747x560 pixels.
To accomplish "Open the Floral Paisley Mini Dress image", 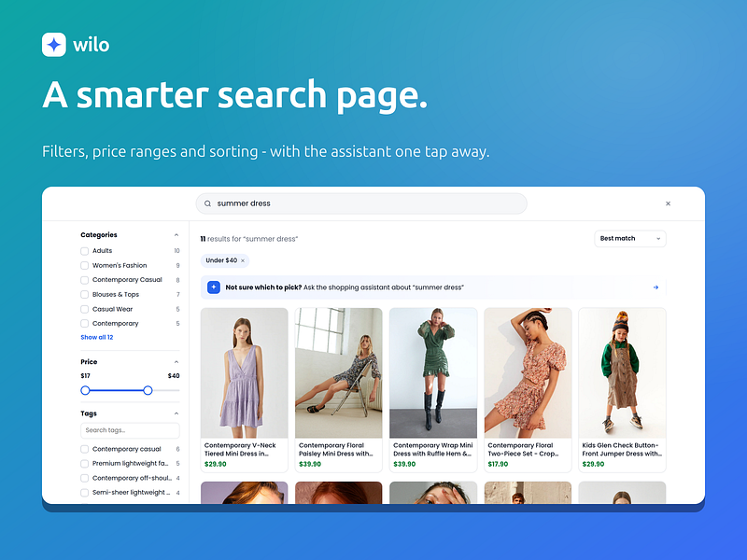I will (x=338, y=372).
